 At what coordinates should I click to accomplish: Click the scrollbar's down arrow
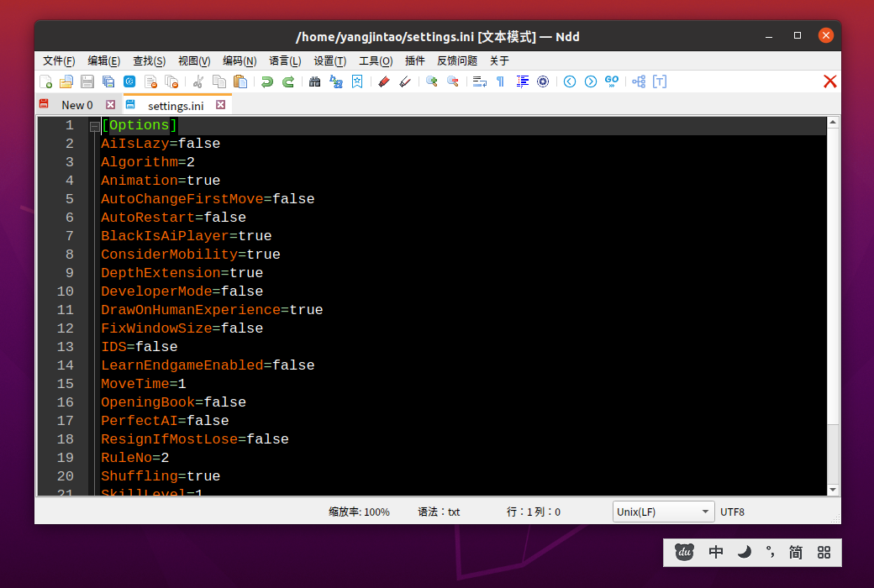(833, 489)
